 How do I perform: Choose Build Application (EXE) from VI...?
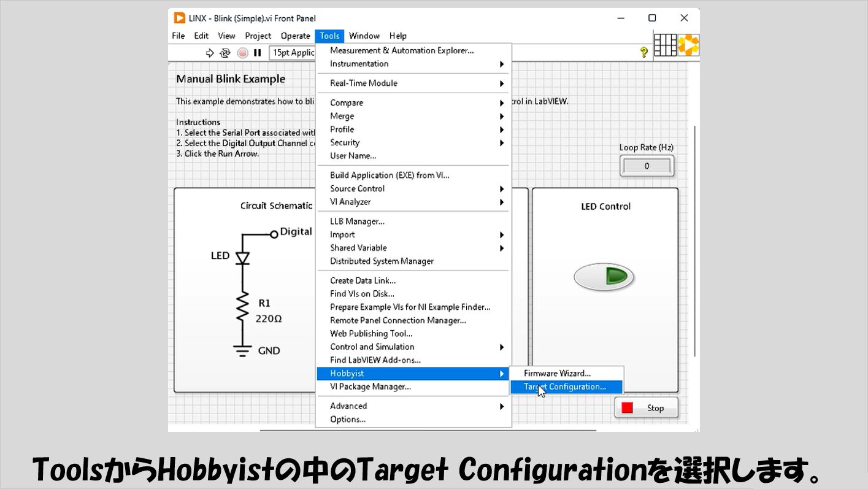pos(413,175)
